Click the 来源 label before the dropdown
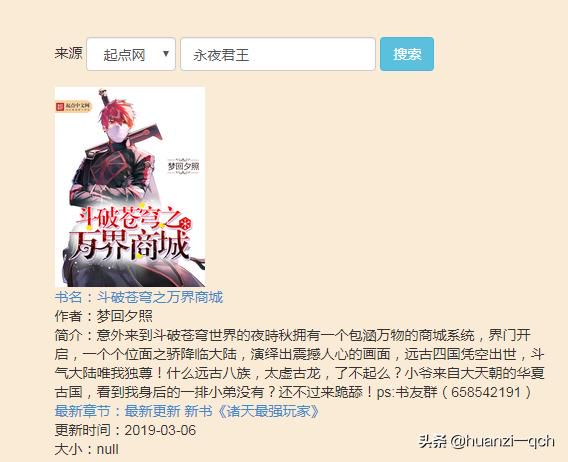Screen dimensions: 568x462 (68, 53)
